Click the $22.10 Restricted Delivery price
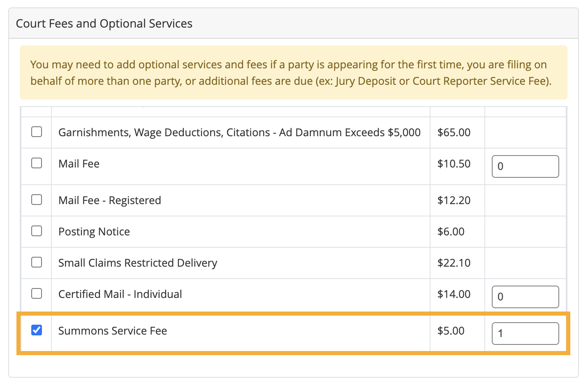 click(x=454, y=263)
